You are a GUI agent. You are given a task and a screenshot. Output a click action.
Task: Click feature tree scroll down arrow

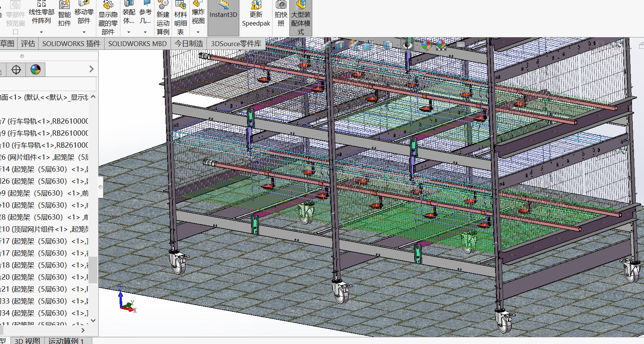pos(93,320)
